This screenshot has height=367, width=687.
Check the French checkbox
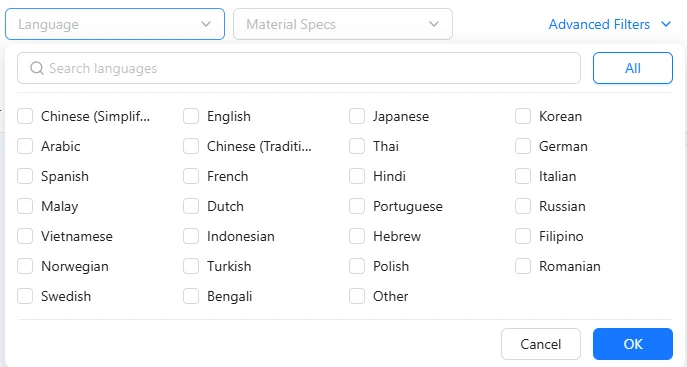point(191,176)
